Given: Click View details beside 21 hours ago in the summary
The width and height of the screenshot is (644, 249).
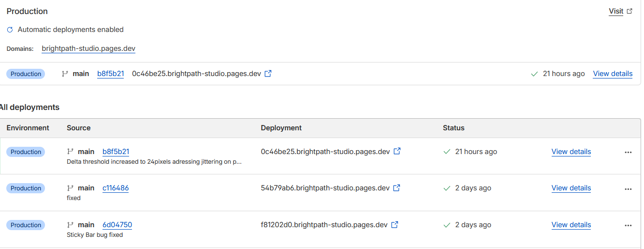Looking at the screenshot, I should click(613, 74).
